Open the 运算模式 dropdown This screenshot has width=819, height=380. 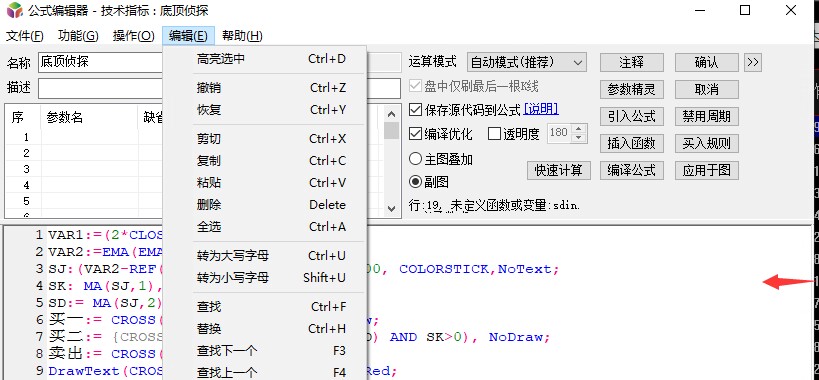(x=526, y=62)
